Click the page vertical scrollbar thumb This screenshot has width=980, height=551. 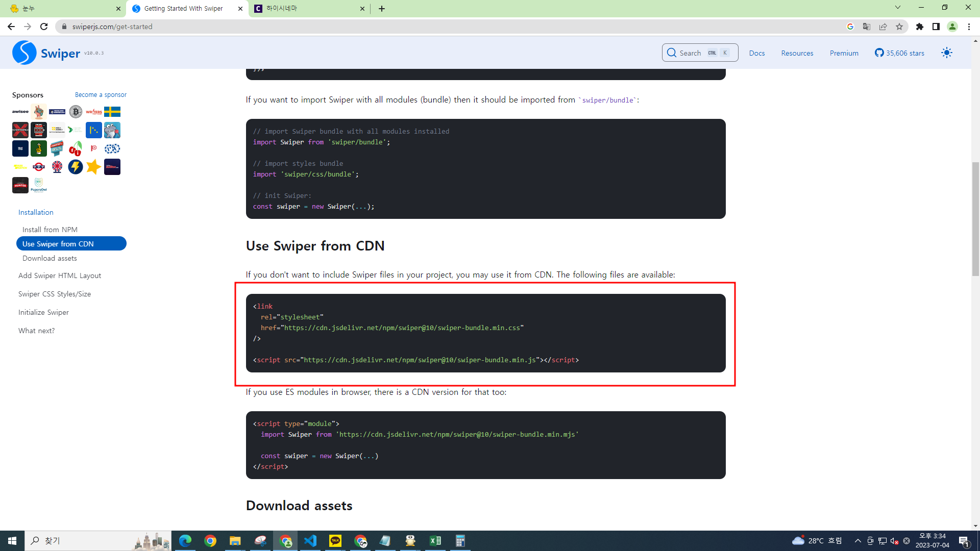[975, 219]
